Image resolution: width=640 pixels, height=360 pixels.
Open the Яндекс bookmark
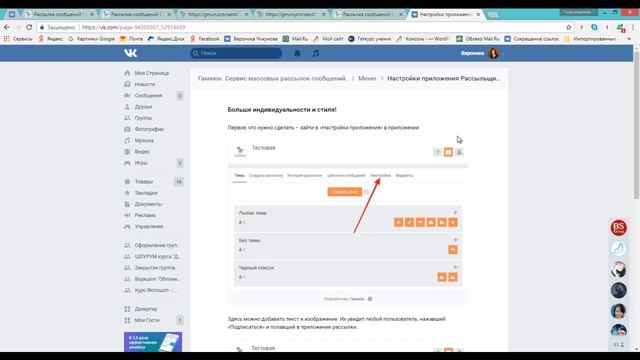(51, 39)
